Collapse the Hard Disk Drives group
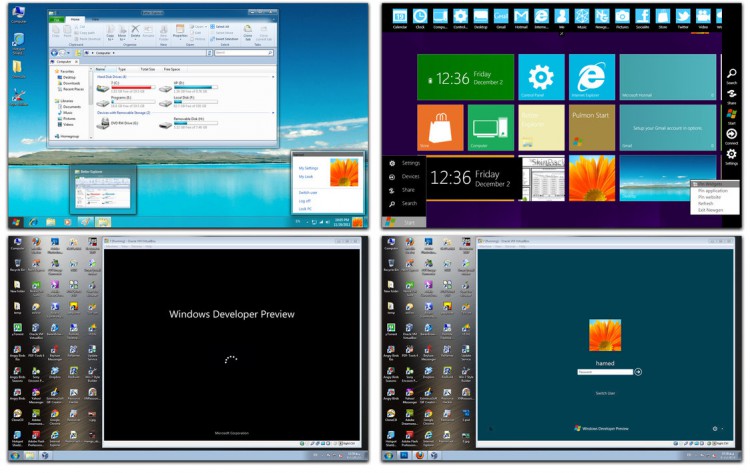750x473 pixels. click(x=273, y=77)
